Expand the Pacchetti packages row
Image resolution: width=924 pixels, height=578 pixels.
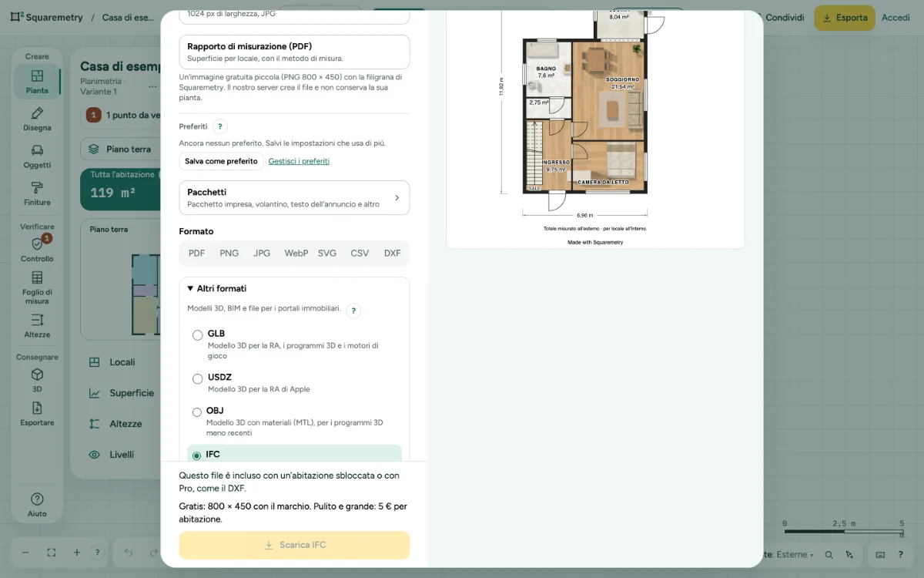[294, 197]
